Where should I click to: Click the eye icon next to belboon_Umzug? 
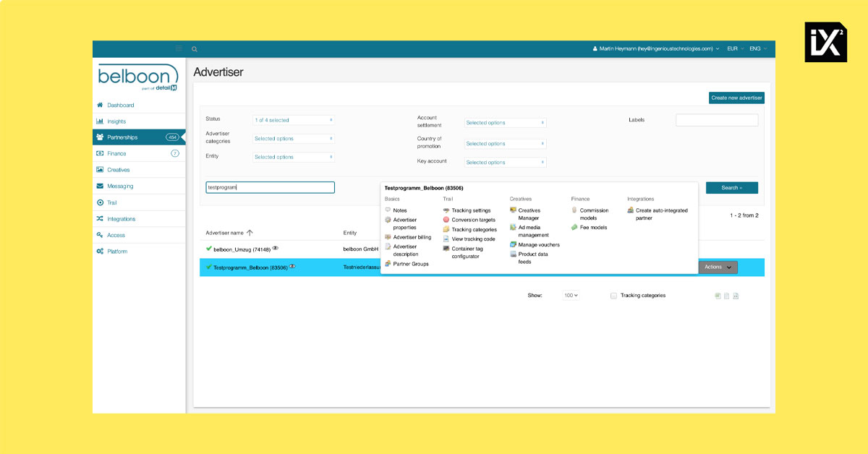(x=276, y=248)
